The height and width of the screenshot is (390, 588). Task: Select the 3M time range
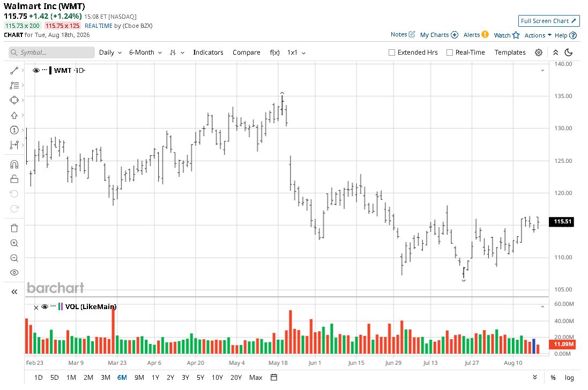pos(106,377)
